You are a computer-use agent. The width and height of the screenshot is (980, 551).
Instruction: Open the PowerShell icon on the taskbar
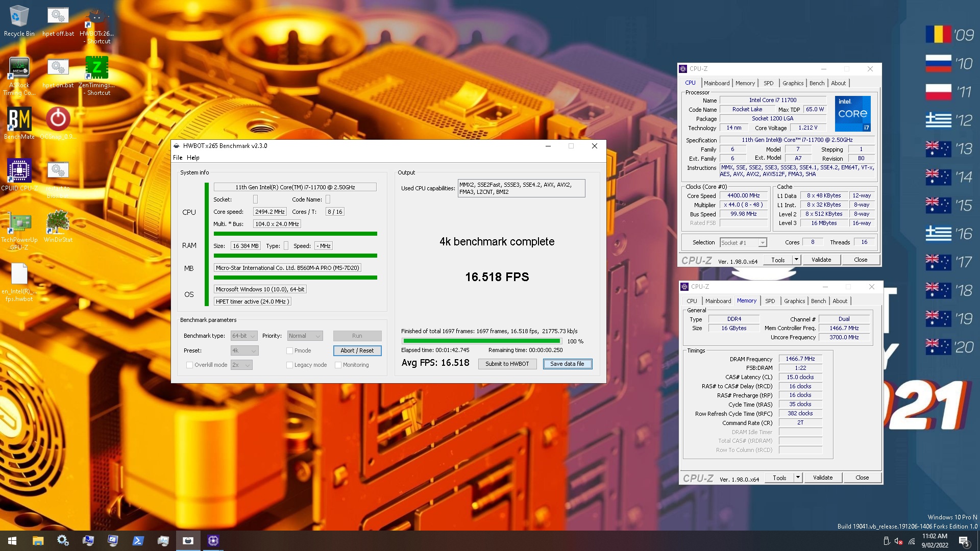pyautogui.click(x=138, y=541)
